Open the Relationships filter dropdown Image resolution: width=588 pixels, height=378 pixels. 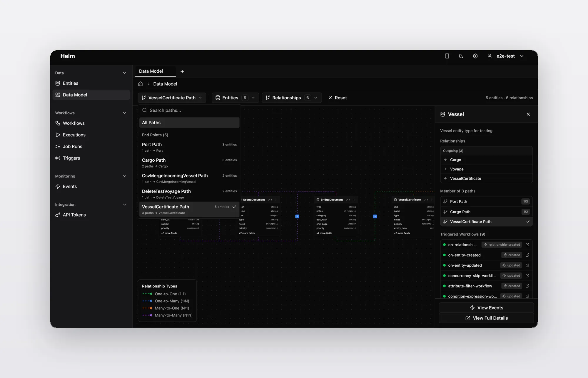tap(292, 98)
